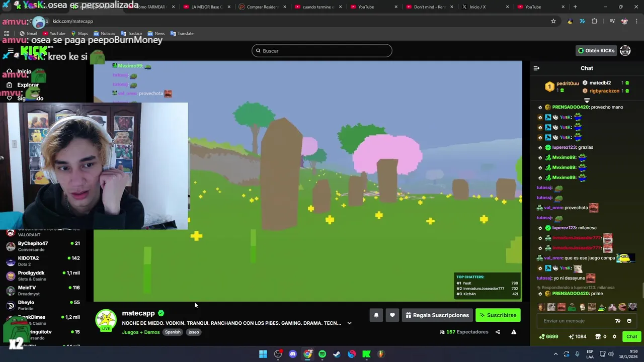Toggle the notification bell for matecapp
Viewport: 644px width, 362px height.
click(376, 315)
